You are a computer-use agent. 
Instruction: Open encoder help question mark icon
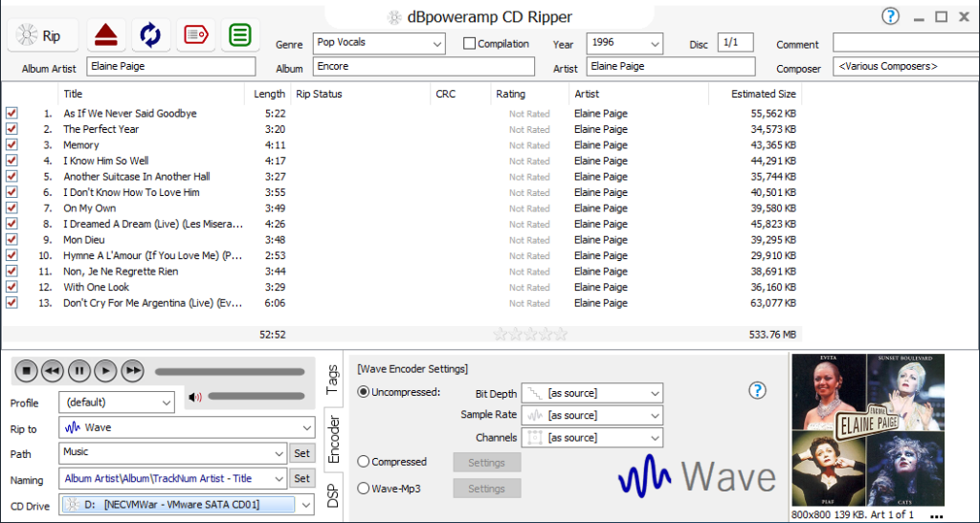(x=757, y=391)
